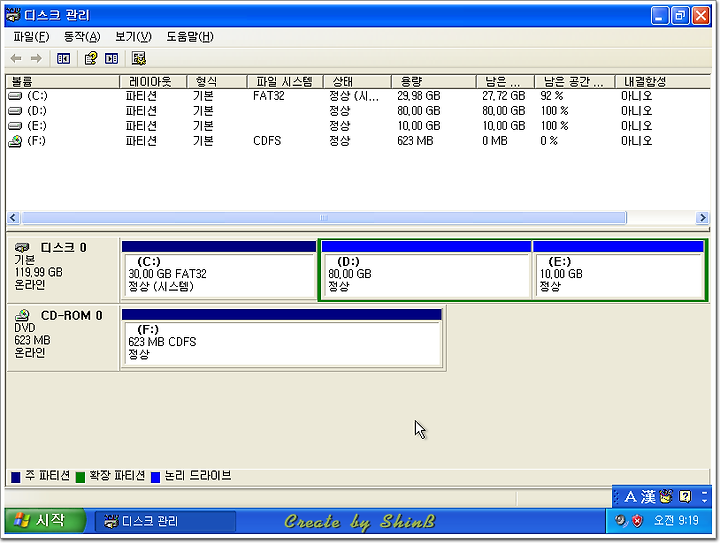This screenshot has width=720, height=543.
Task: Click the rightmost toolbar settings icon
Action: [139, 58]
